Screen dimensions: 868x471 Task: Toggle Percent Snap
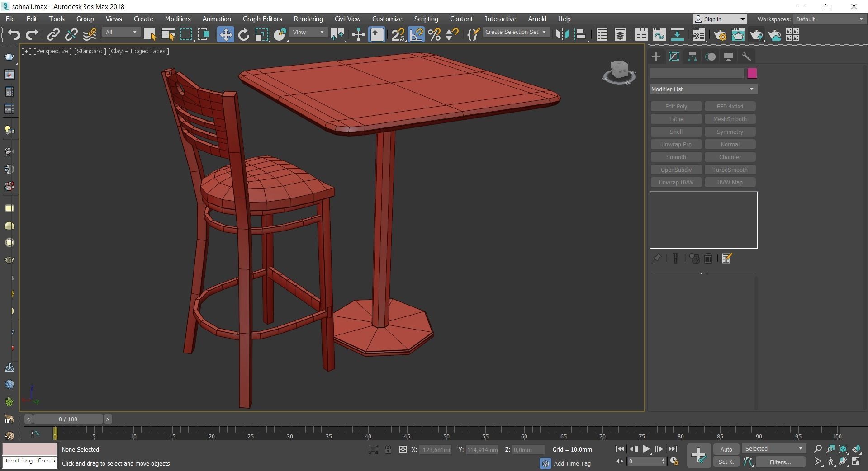[x=434, y=35]
